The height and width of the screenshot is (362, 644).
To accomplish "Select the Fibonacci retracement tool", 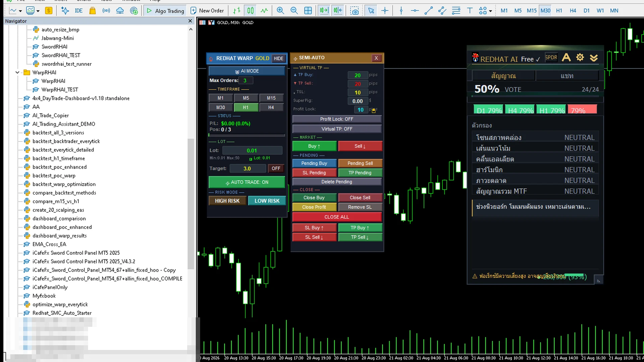I will click(x=456, y=11).
